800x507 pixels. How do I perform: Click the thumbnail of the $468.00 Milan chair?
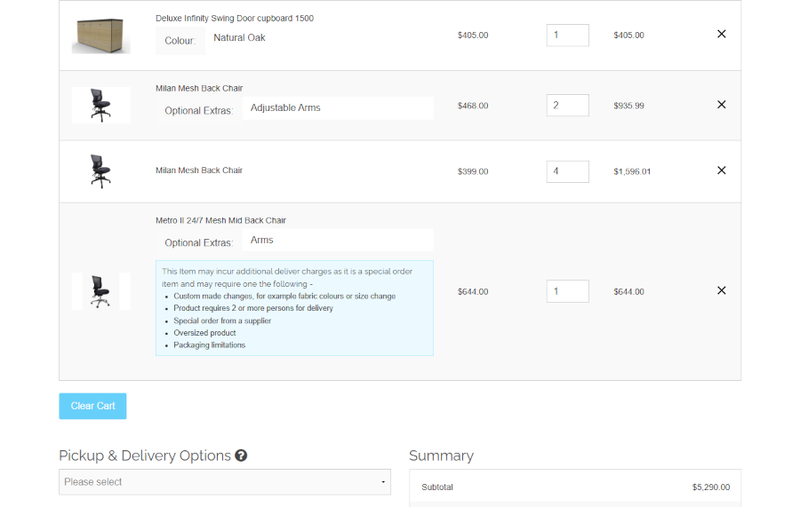point(101,105)
